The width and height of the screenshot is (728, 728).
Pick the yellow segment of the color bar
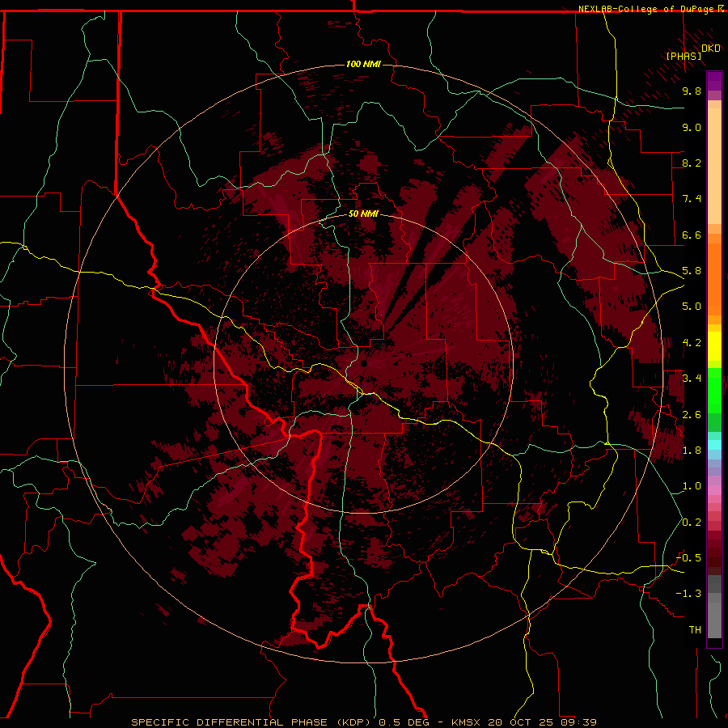[714, 346]
